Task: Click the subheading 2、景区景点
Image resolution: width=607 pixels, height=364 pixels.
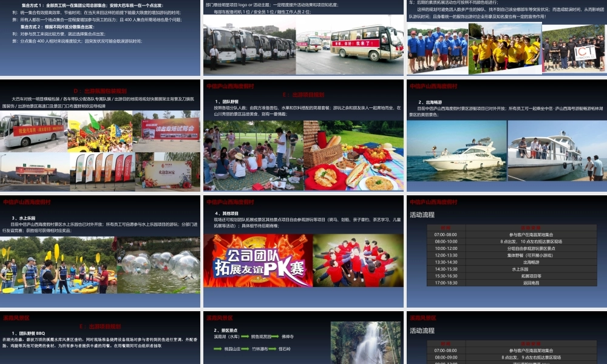Action: [226, 331]
